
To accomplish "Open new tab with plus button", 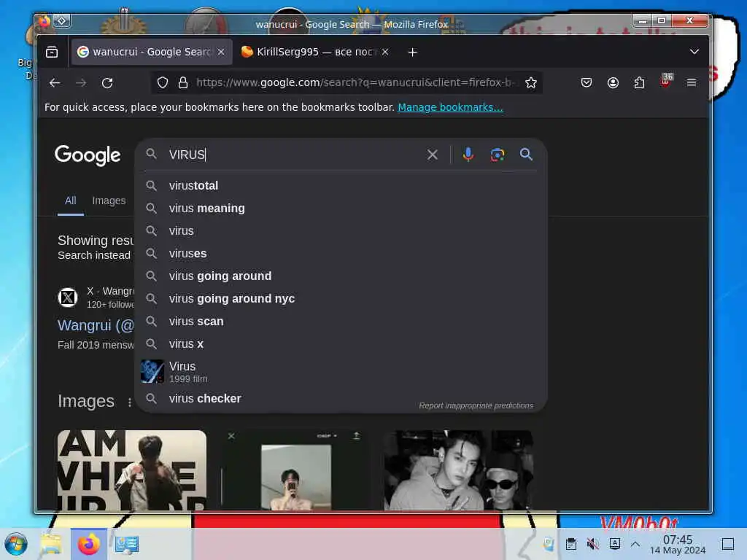I will [413, 52].
